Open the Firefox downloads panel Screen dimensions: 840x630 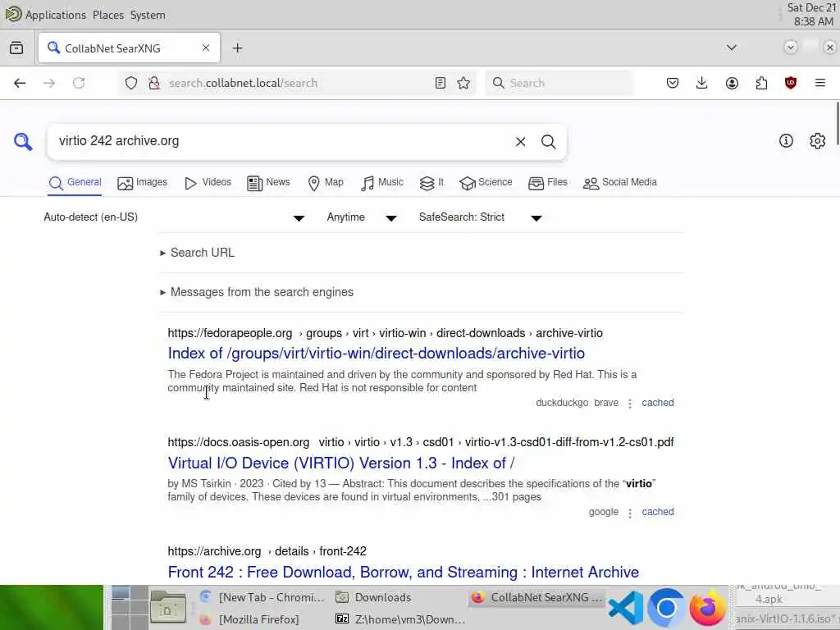coord(702,83)
